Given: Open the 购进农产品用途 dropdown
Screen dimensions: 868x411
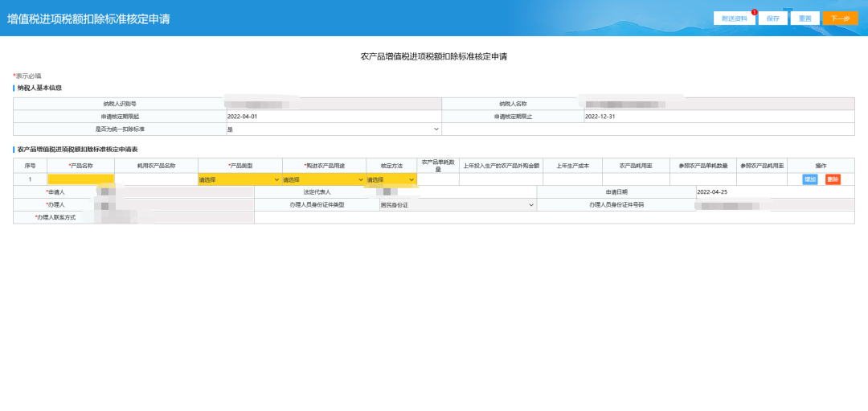Looking at the screenshot, I should click(x=323, y=180).
